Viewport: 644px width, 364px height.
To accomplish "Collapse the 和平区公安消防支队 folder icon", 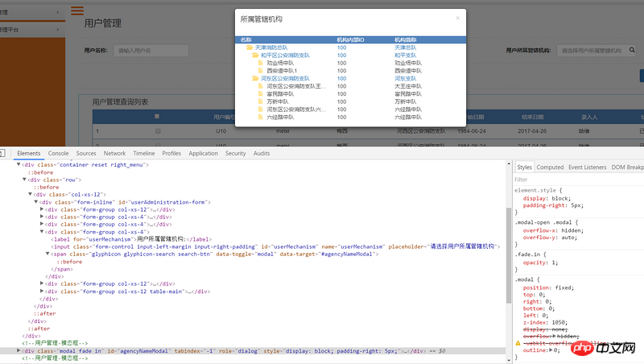I will (255, 55).
